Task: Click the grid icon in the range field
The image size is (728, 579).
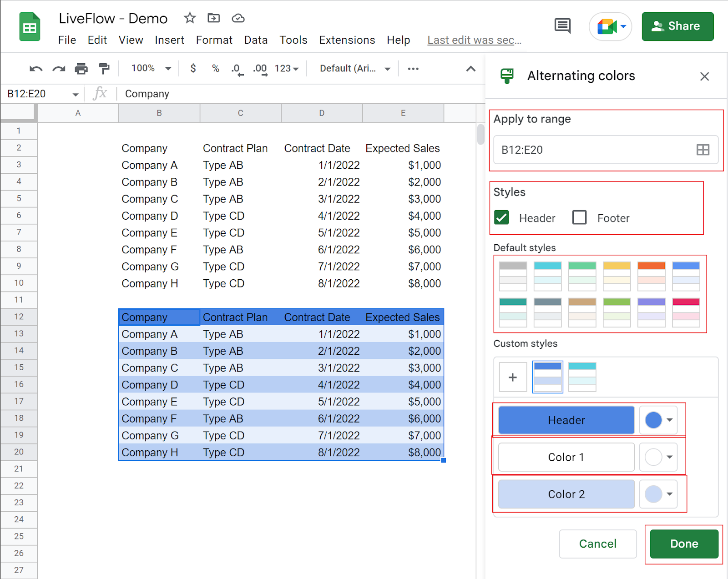Action: pos(703,150)
